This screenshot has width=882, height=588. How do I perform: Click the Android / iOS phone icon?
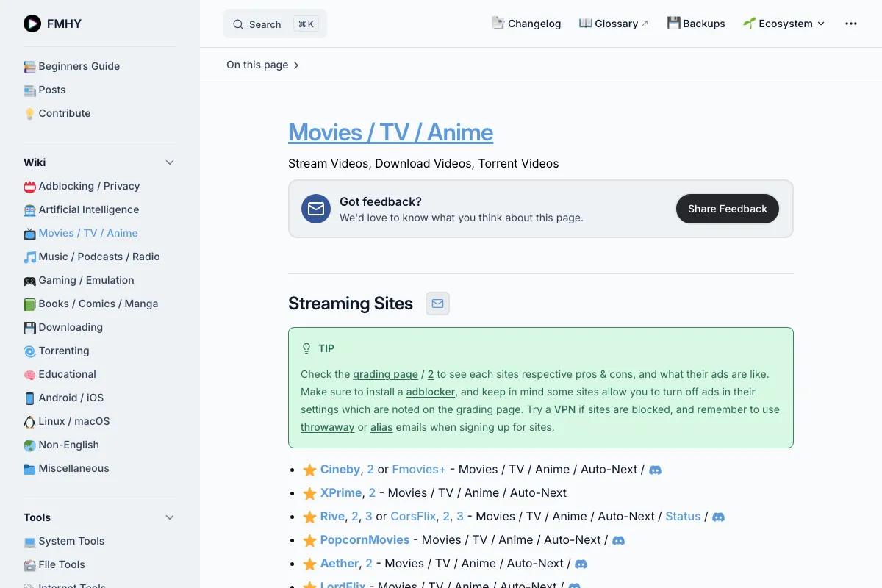(x=29, y=398)
